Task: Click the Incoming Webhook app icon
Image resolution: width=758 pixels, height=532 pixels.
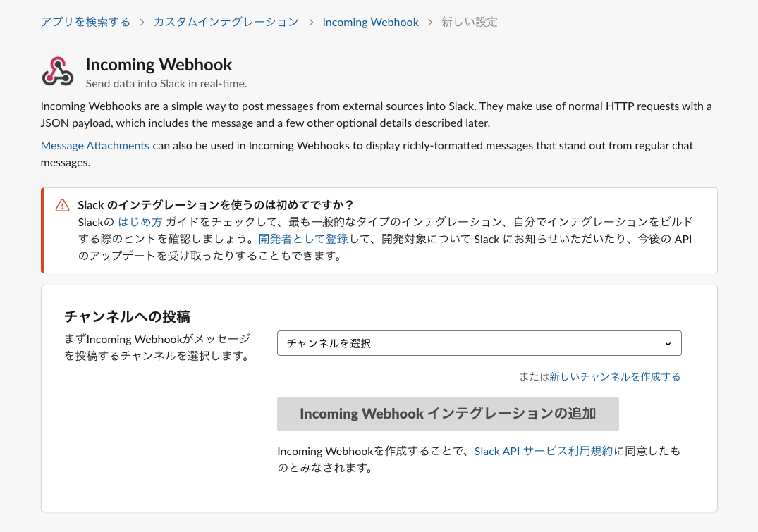Action: 57,71
